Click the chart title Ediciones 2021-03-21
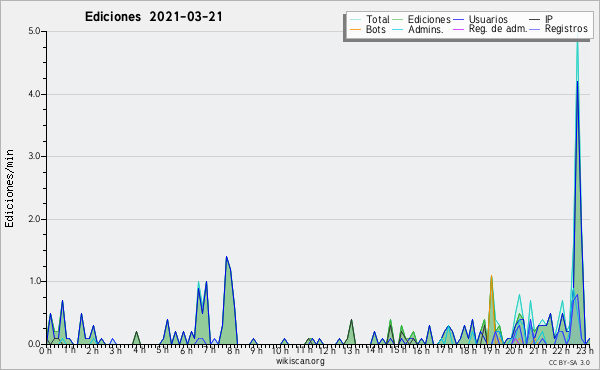Screen dimensions: 600x370 tap(153, 17)
